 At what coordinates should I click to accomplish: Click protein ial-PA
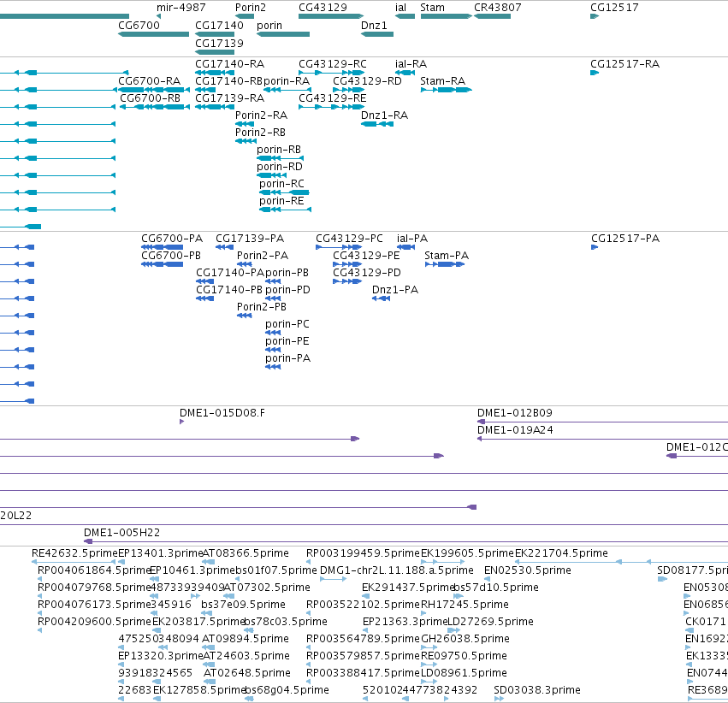(405, 247)
